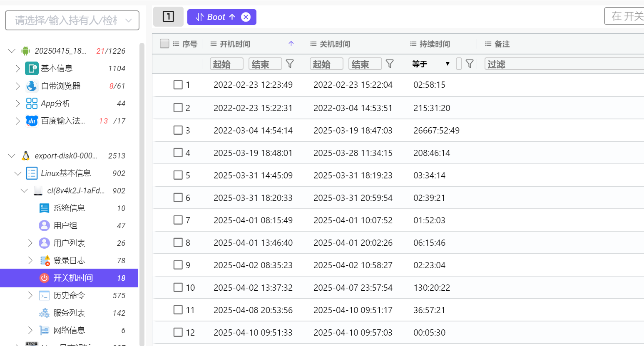Collapse the Linux基本信息 tree node
Screen dimensions: 644x346
(17, 173)
